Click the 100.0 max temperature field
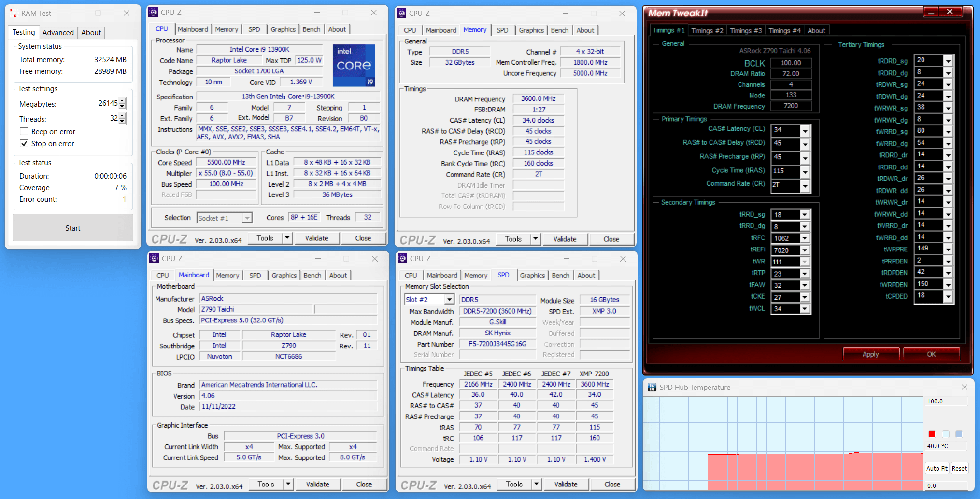This screenshot has width=980, height=499. (946, 402)
